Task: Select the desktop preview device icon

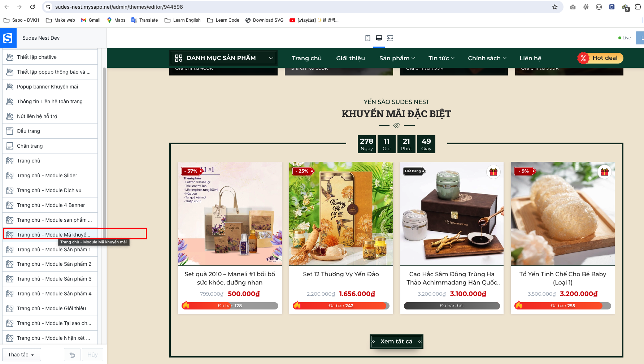Action: coord(379,38)
